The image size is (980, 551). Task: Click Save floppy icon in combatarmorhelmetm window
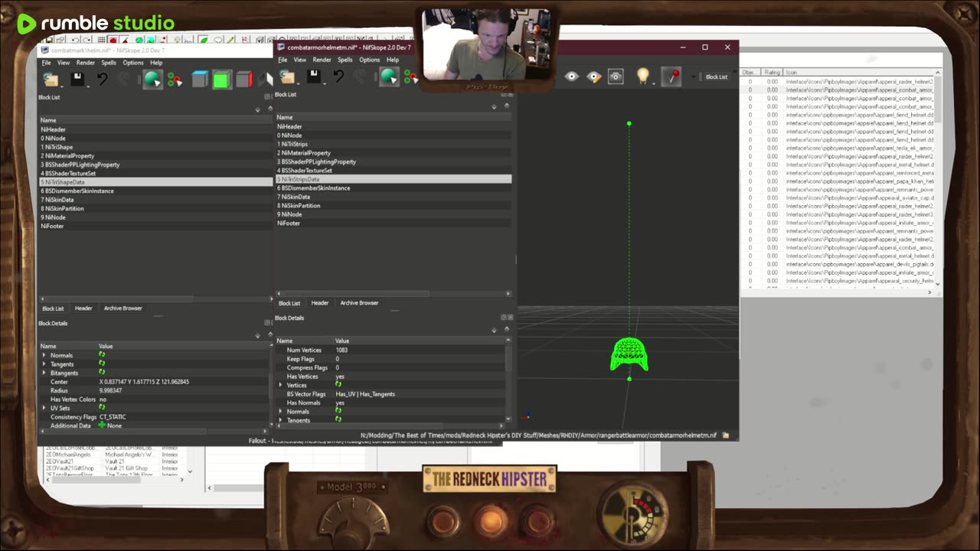click(x=313, y=77)
